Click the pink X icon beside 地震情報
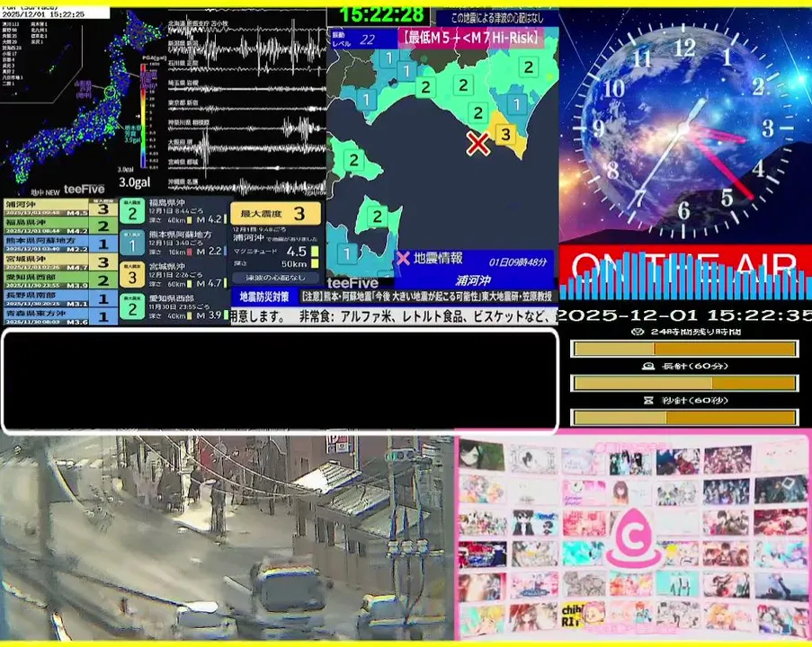The height and width of the screenshot is (647, 812). pos(403,258)
